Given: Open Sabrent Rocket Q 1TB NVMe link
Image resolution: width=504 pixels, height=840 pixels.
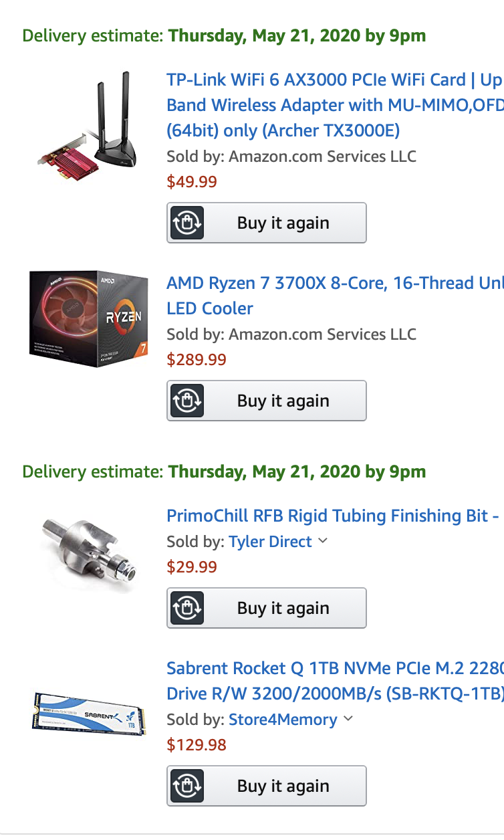Looking at the screenshot, I should click(x=335, y=681).
